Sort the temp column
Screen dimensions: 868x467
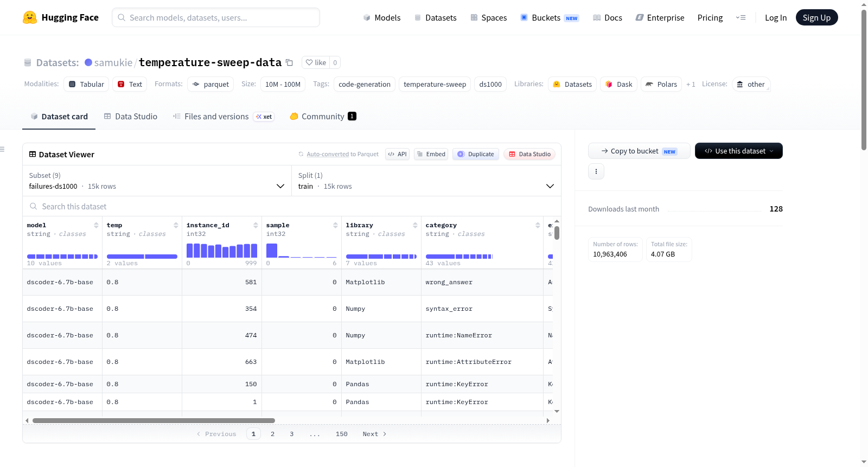click(x=176, y=225)
